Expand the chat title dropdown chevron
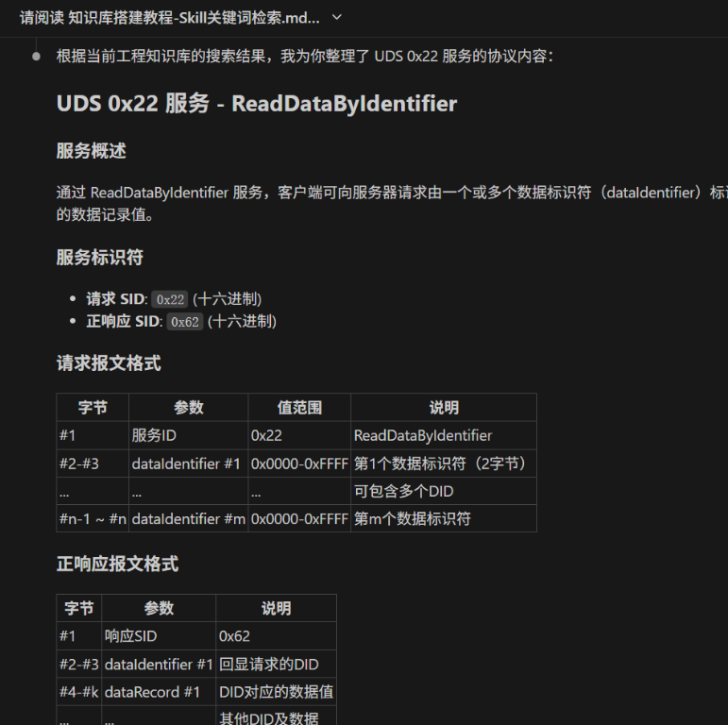Viewport: 728px width, 725px height. coord(337,18)
